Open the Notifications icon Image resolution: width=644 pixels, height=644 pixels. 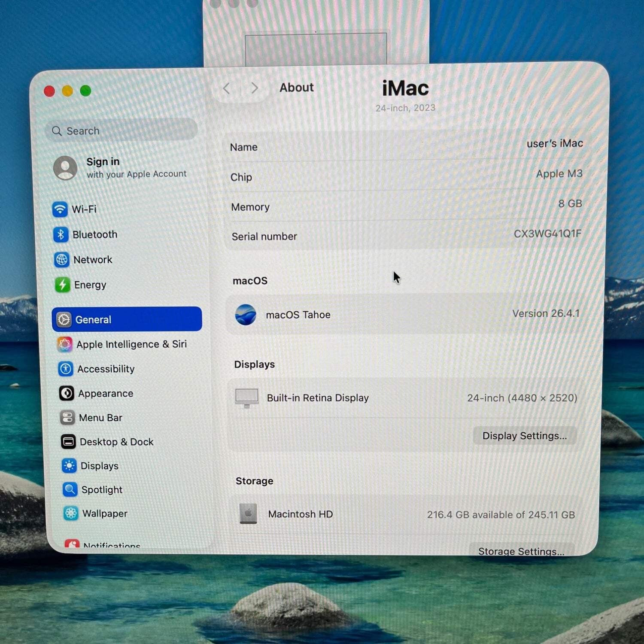coord(72,544)
